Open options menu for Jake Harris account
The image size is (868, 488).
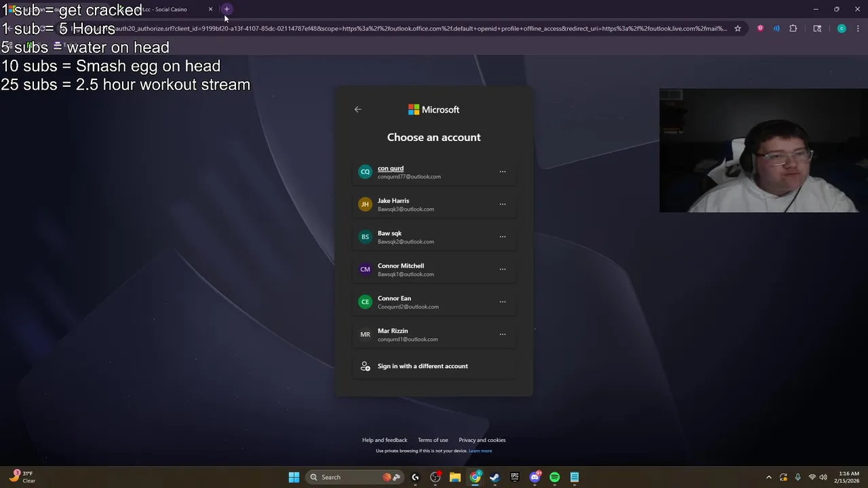click(x=502, y=204)
